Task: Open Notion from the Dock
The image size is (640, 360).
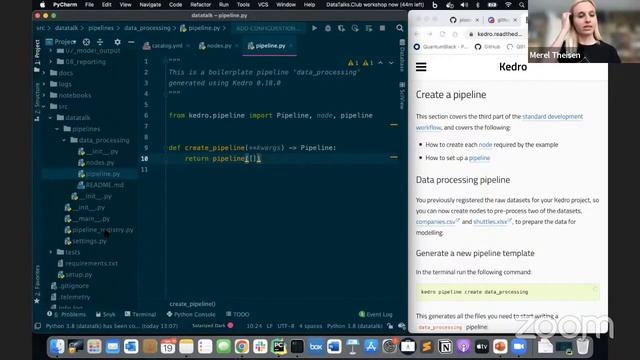Action: (445, 347)
